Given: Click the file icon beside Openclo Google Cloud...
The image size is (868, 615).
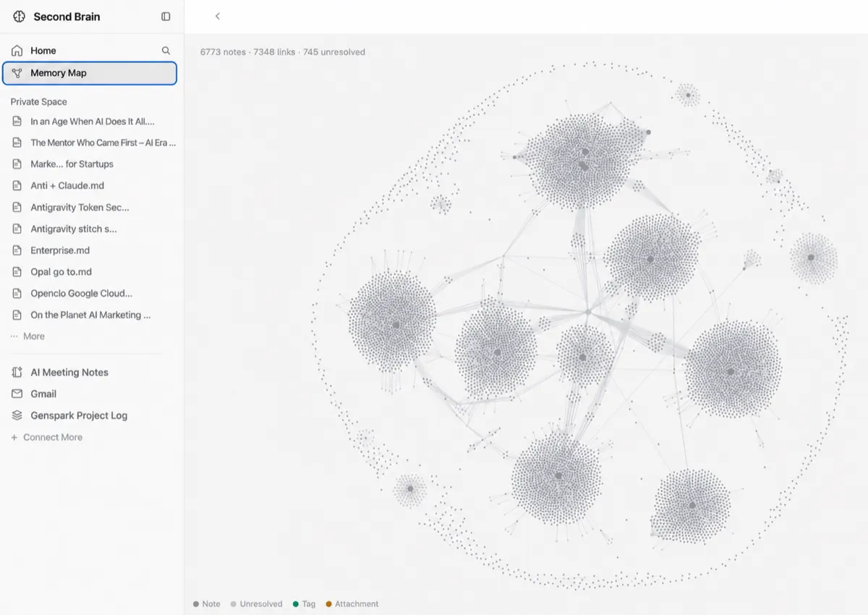Looking at the screenshot, I should pos(17,294).
